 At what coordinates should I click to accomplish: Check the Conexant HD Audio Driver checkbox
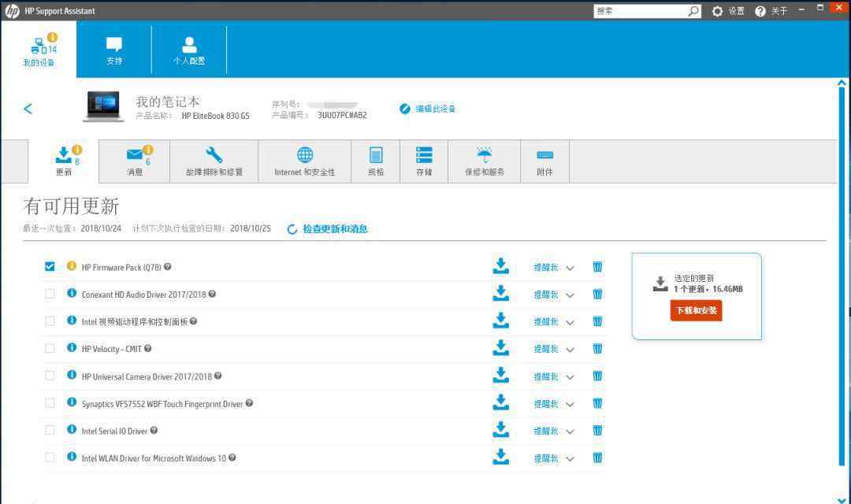tap(50, 294)
